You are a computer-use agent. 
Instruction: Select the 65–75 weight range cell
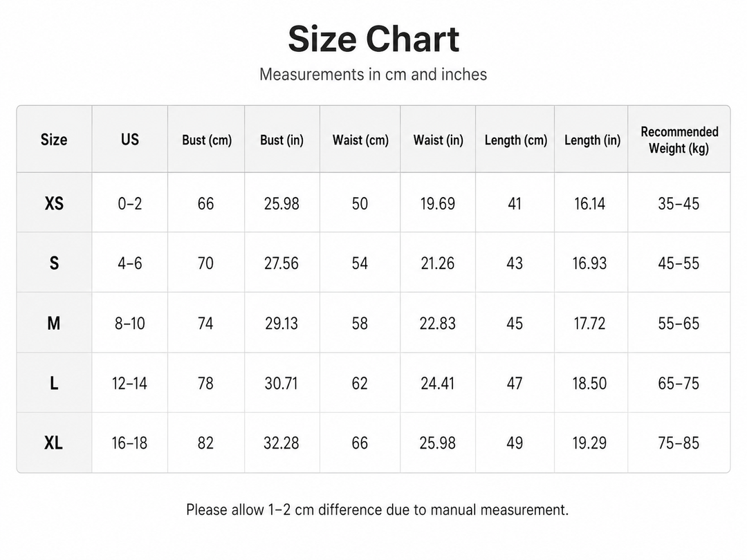click(x=679, y=383)
